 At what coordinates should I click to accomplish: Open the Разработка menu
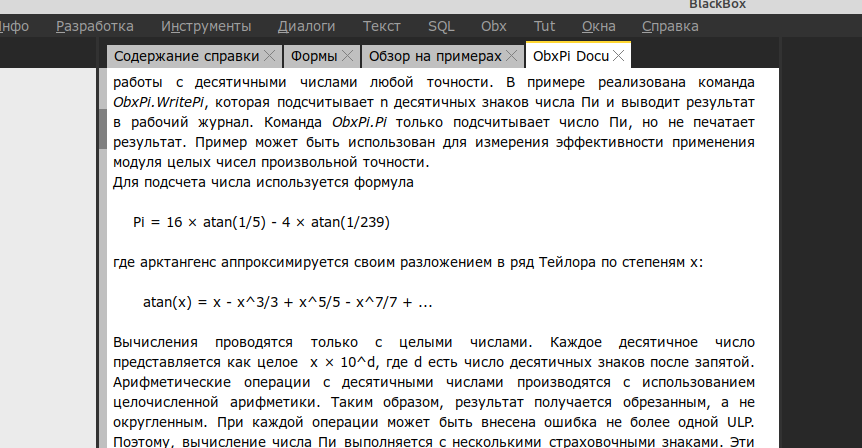(94, 25)
